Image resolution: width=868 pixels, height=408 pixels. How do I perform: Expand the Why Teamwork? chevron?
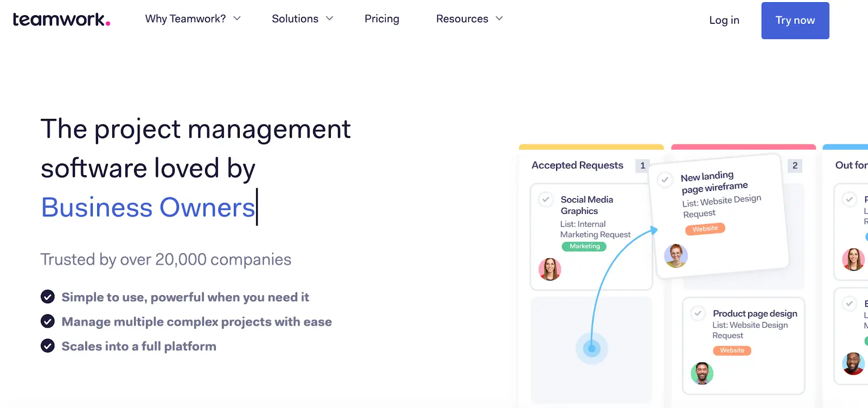click(x=237, y=18)
